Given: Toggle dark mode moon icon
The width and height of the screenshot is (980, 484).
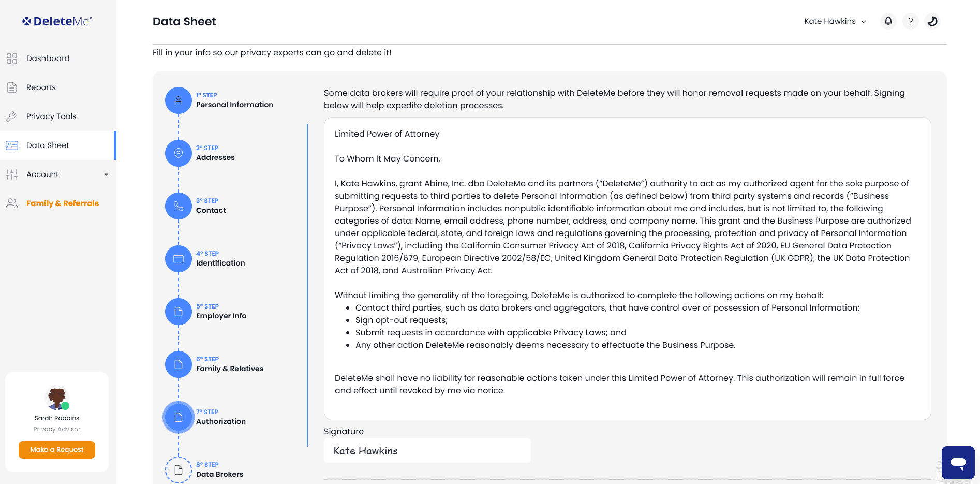Looking at the screenshot, I should (x=932, y=21).
